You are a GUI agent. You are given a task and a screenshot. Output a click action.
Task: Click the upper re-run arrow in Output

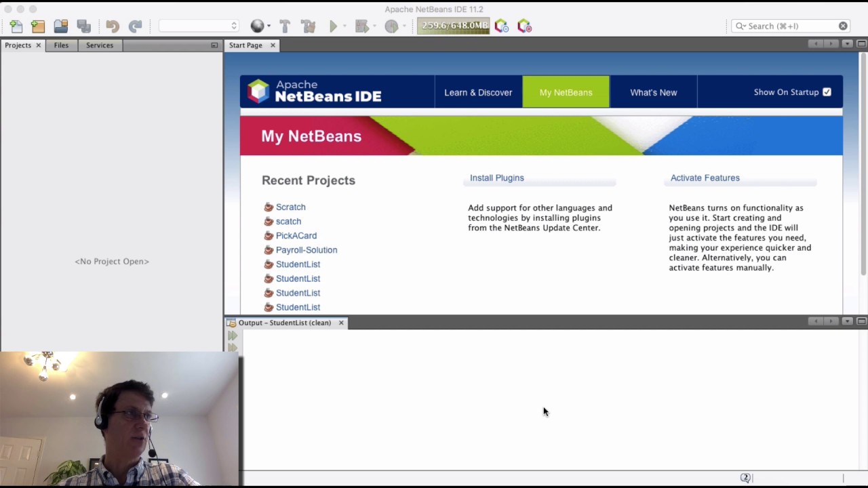[x=233, y=335]
